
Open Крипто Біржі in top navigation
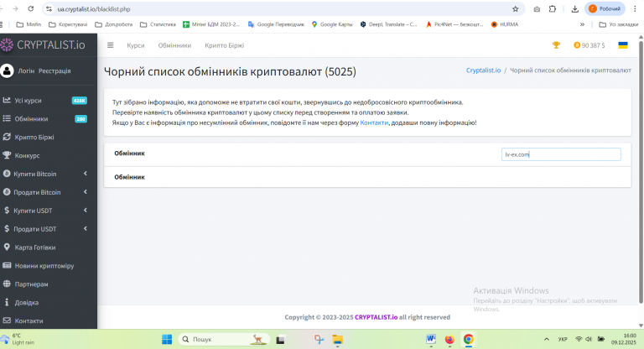[224, 45]
